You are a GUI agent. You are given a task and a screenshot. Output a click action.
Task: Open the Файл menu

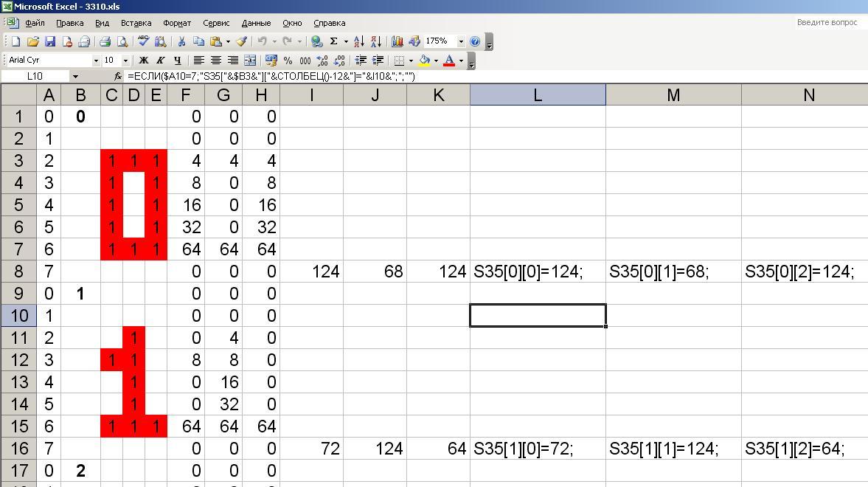coord(35,24)
